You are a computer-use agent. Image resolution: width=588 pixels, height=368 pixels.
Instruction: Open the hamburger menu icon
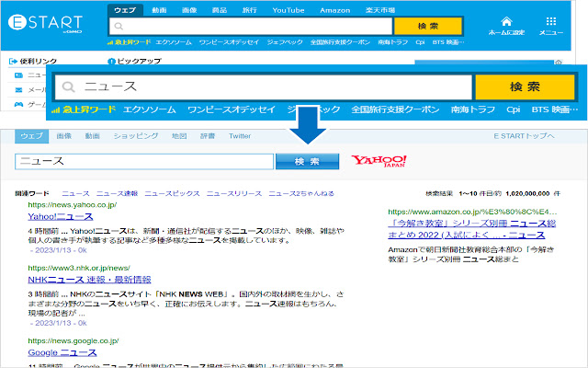pos(551,21)
